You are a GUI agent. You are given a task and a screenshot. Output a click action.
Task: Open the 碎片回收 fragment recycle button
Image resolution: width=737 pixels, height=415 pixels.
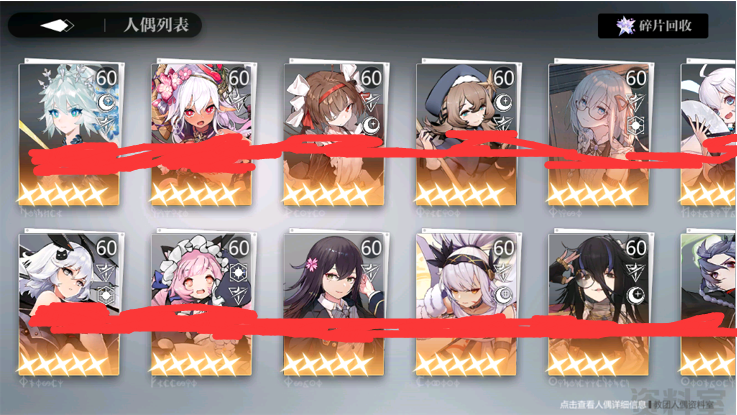pyautogui.click(x=653, y=25)
